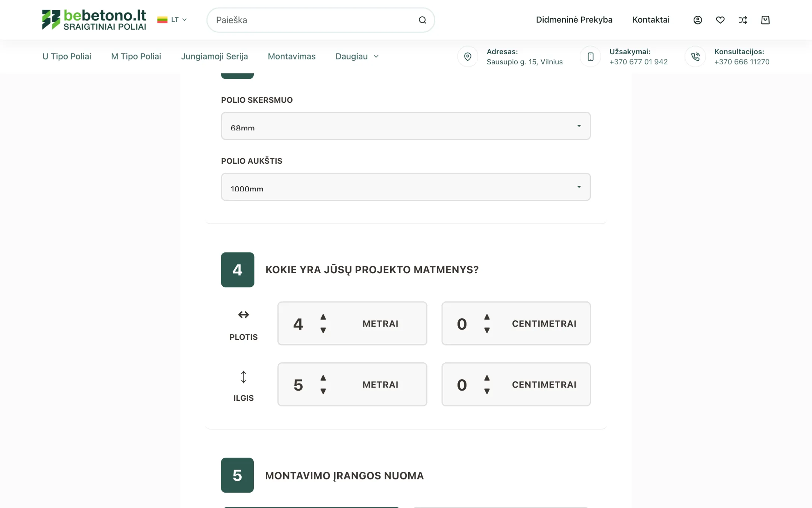Click the Plotis metrai value 4

point(298,324)
